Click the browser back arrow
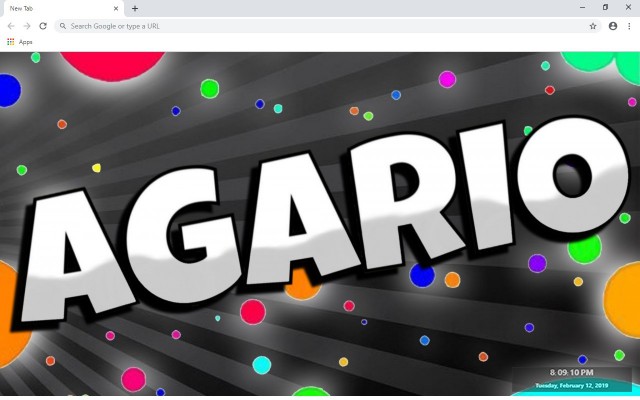The width and height of the screenshot is (640, 400). (11, 26)
